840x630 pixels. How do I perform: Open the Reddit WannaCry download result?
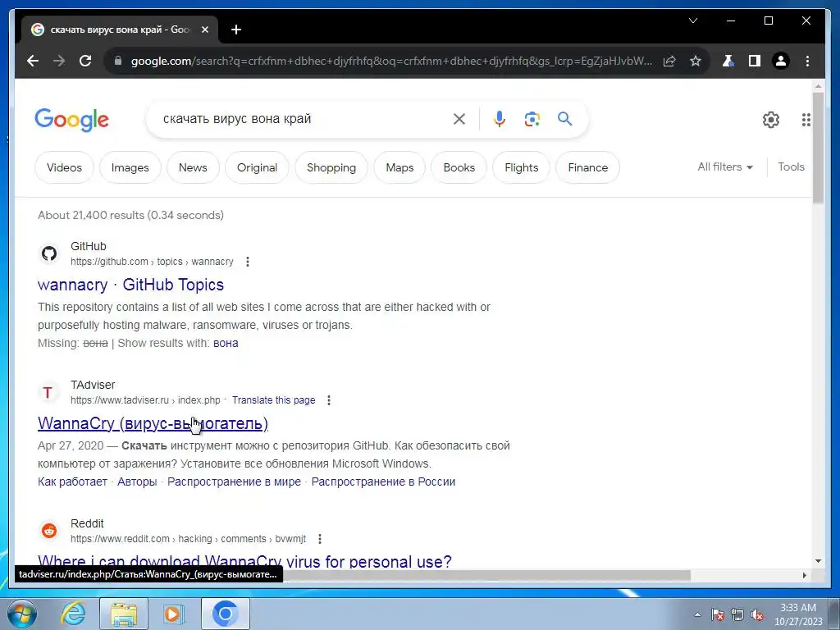[x=244, y=561]
